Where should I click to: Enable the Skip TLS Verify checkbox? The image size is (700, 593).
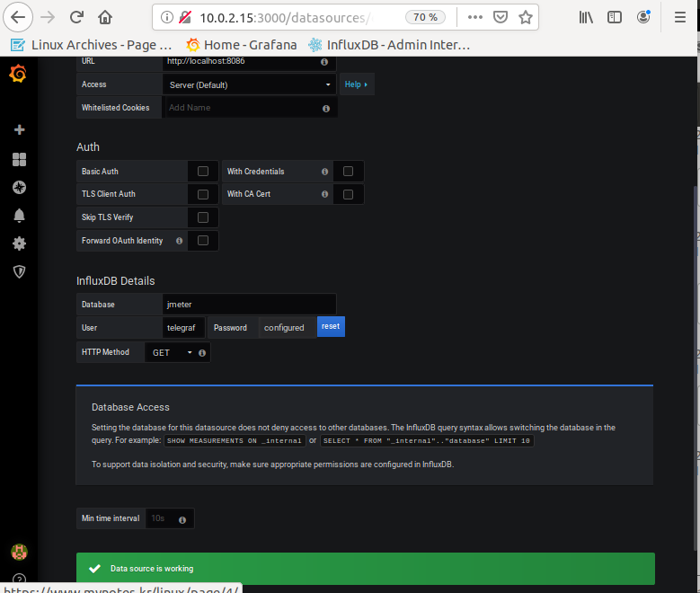(203, 217)
